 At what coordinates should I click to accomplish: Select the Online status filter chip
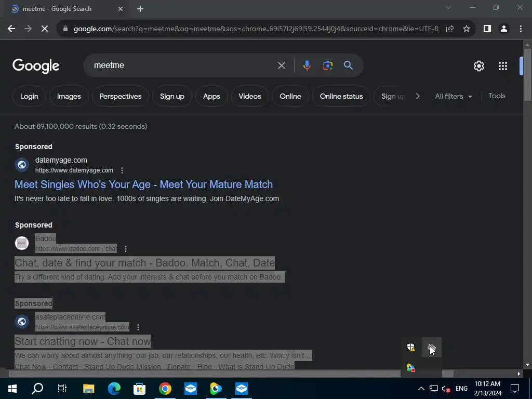(x=341, y=96)
